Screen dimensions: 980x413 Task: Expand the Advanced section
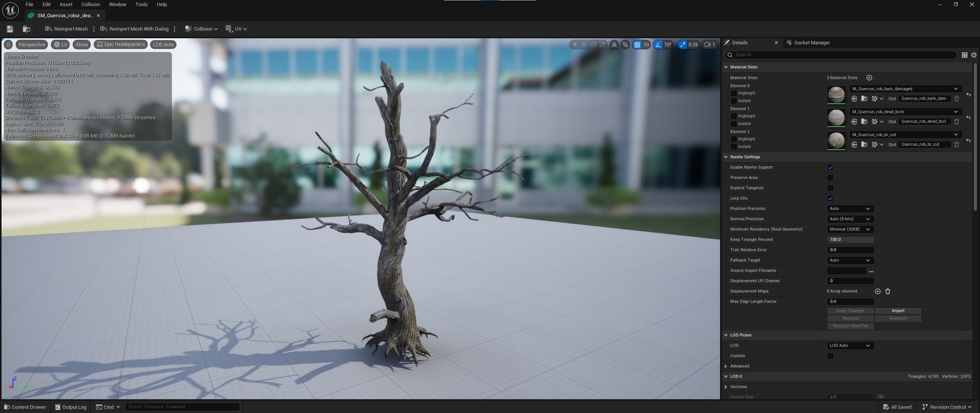click(726, 367)
